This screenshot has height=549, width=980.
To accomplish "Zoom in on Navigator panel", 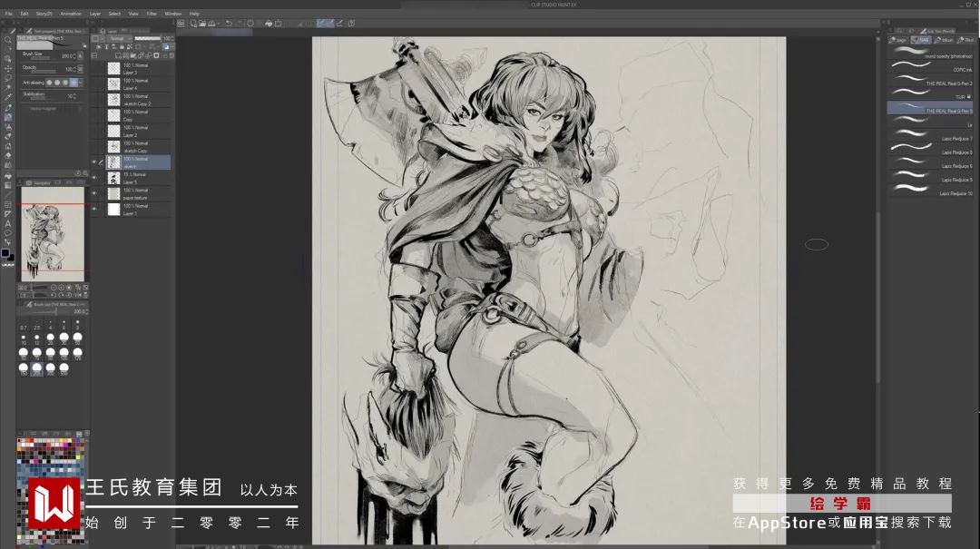I will pos(62,288).
